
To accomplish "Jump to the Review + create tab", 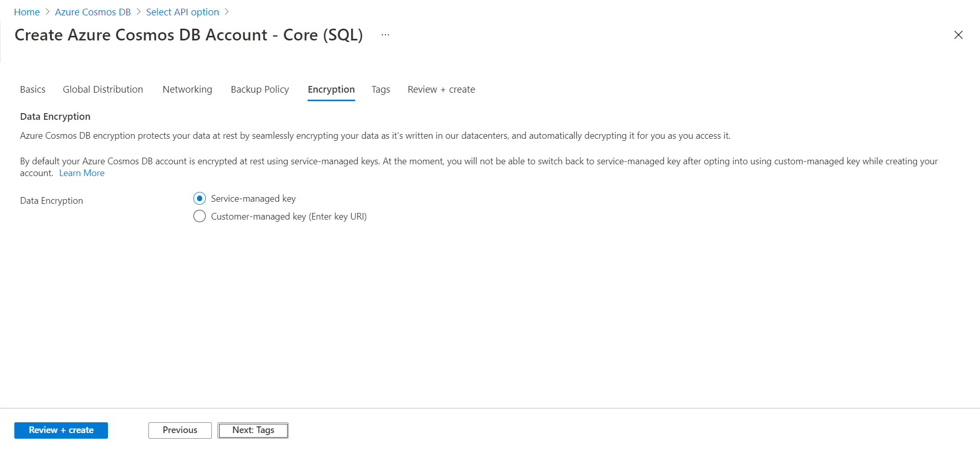I will [441, 90].
